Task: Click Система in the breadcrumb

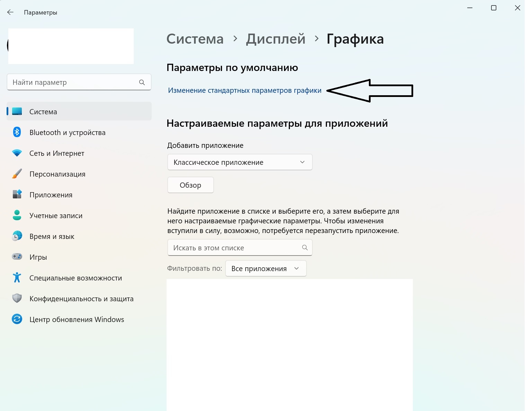Action: (195, 39)
